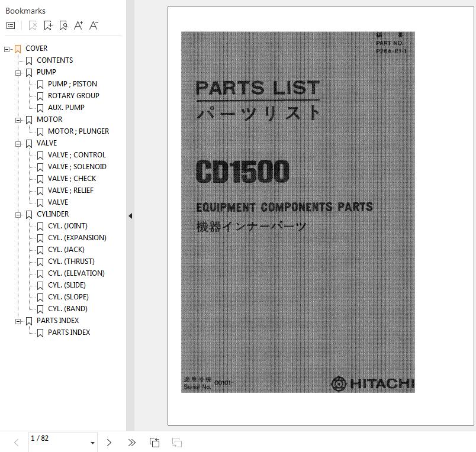476x452 pixels.
Task: Open the CYL. (SLIDE) bookmark
Action: (67, 285)
